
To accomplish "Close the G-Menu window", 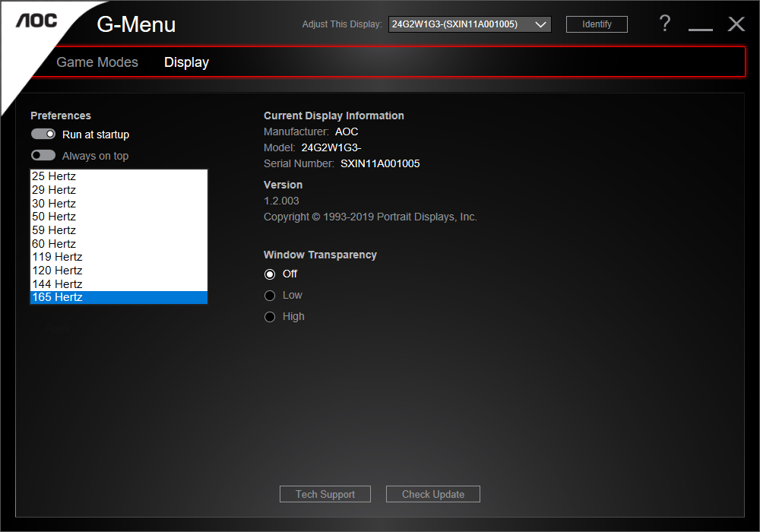I will (736, 24).
